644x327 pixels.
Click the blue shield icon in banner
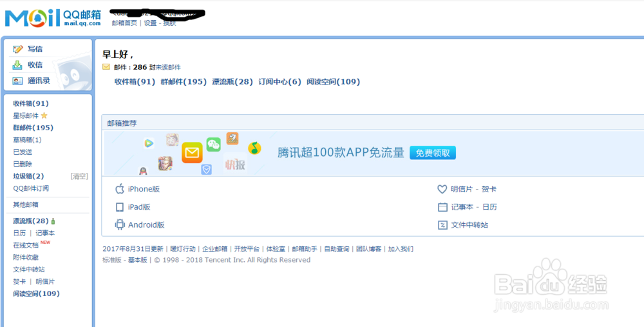tap(206, 169)
